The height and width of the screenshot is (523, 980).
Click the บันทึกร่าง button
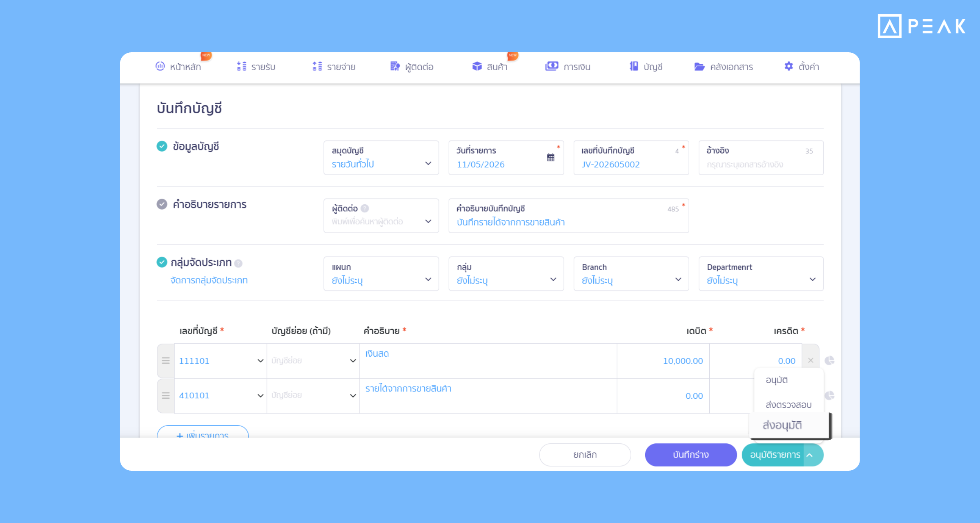[690, 455]
